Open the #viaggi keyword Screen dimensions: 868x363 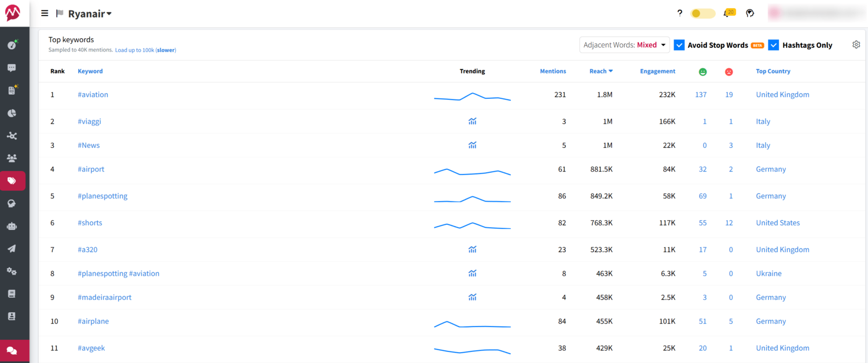(89, 121)
